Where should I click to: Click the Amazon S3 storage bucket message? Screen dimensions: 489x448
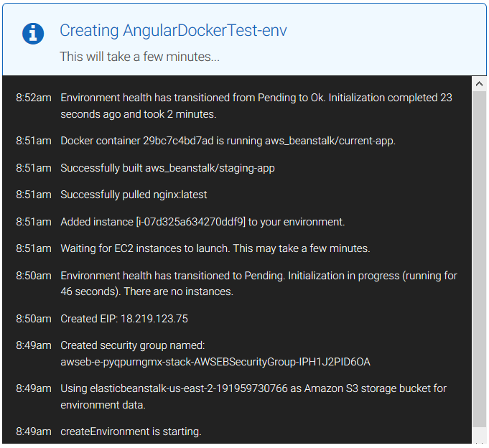coord(253,396)
